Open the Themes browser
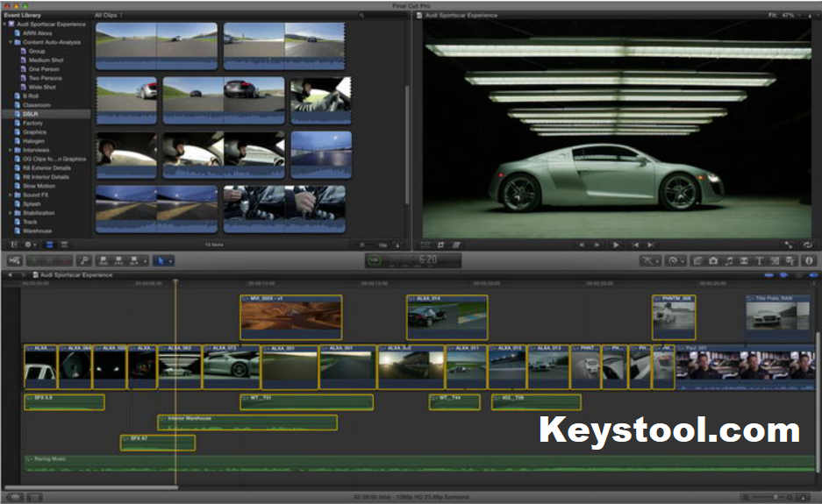This screenshot has height=504, width=822. pyautogui.click(x=790, y=260)
